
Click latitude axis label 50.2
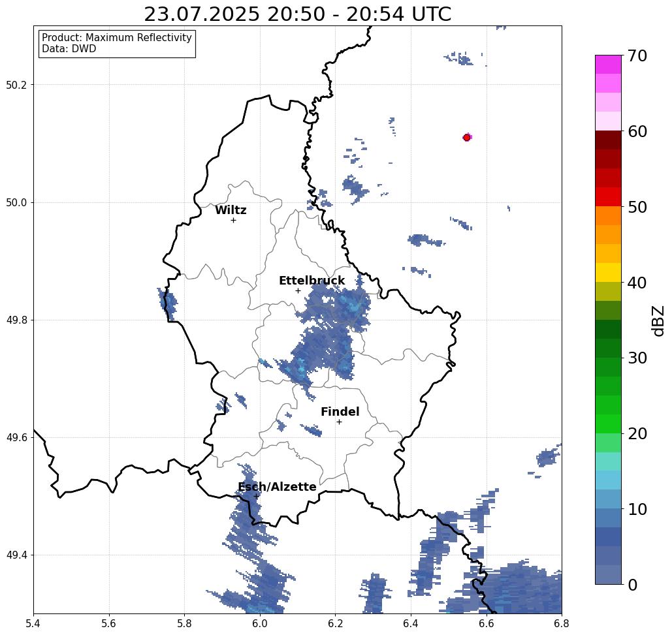[x=16, y=85]
